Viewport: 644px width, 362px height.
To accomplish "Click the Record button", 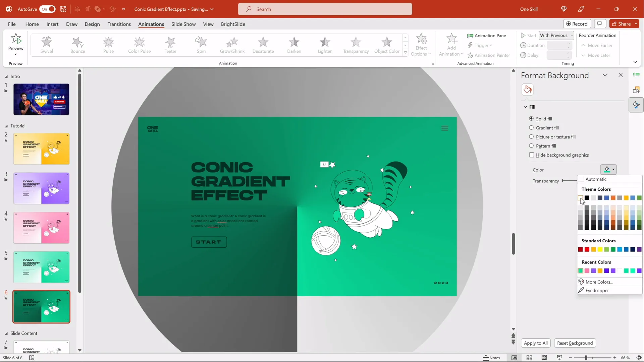I will pos(577,24).
